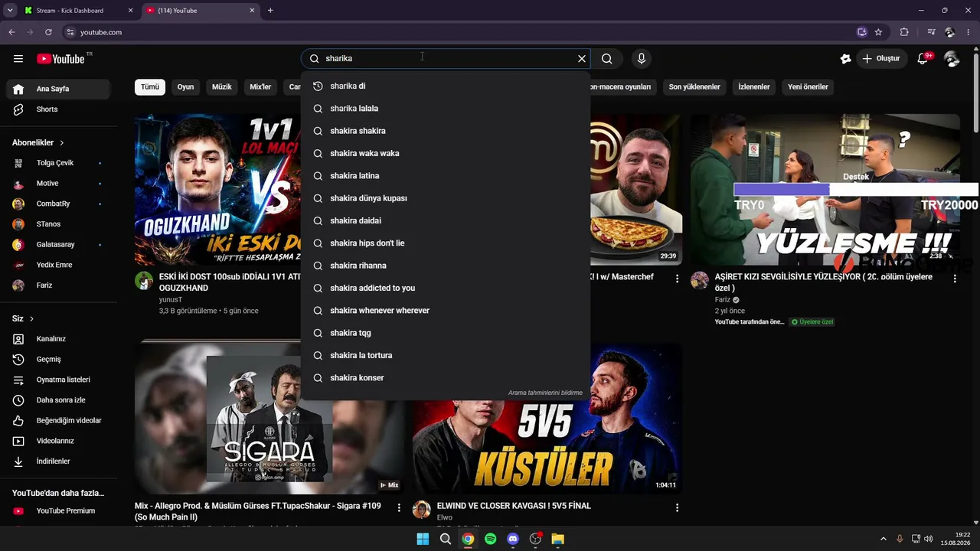
Task: Open Oynatma listeleri playlists
Action: coord(57,380)
